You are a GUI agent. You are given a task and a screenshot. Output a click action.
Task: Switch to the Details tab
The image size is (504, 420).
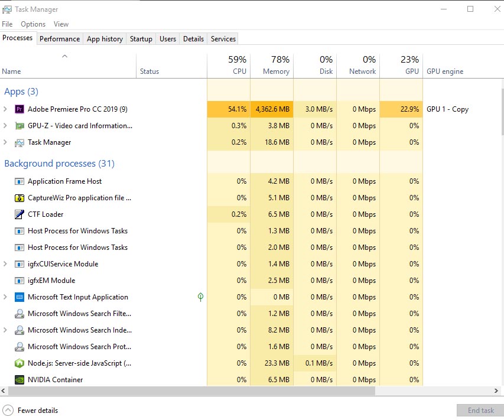click(193, 39)
